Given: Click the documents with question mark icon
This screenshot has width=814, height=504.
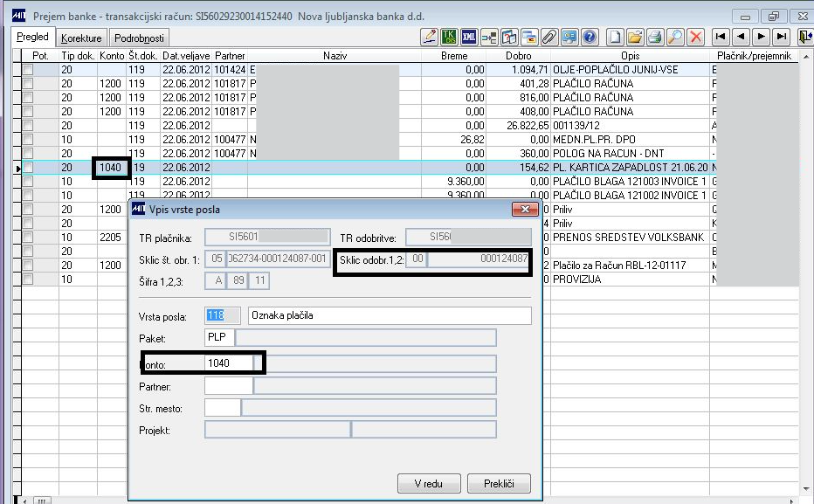Looking at the screenshot, I should click(509, 37).
